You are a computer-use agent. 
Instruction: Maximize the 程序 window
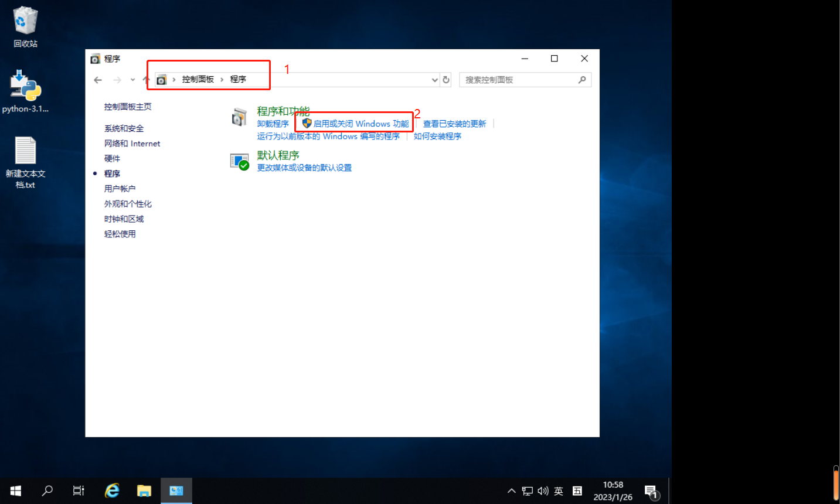coord(554,59)
